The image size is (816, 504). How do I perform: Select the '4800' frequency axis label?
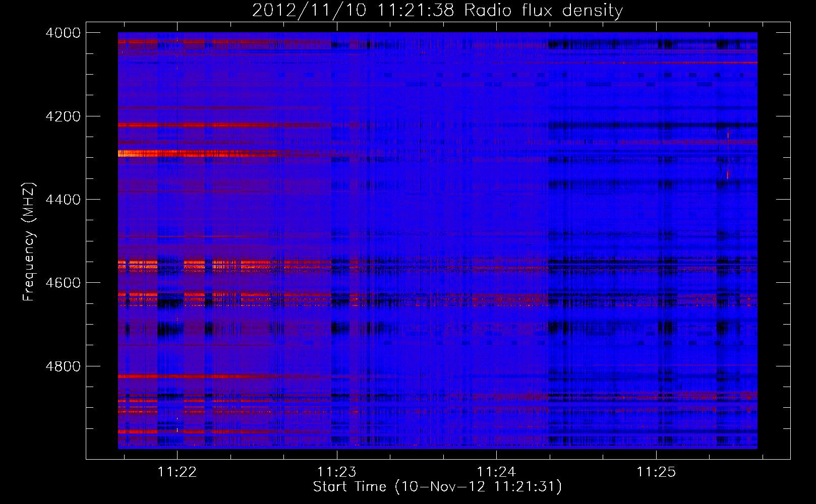[x=63, y=366]
